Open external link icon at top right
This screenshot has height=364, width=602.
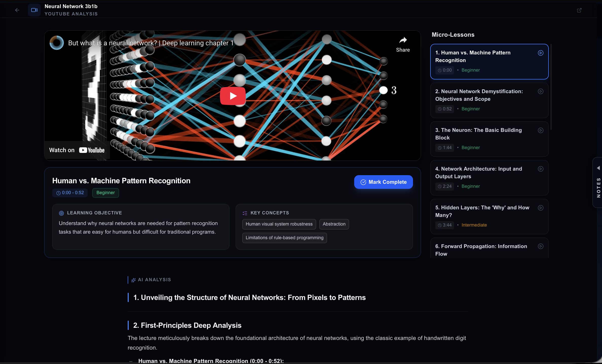[x=579, y=10]
